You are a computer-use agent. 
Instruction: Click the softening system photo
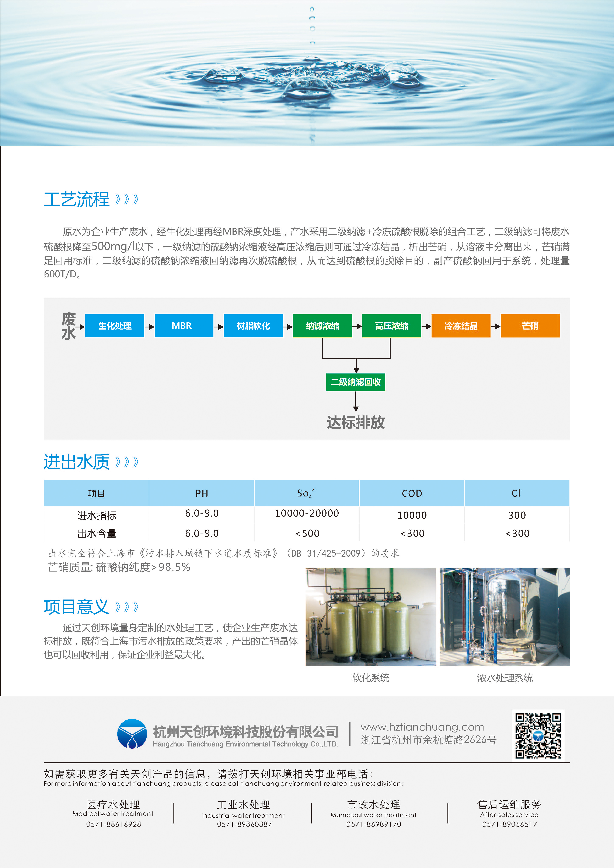[371, 617]
